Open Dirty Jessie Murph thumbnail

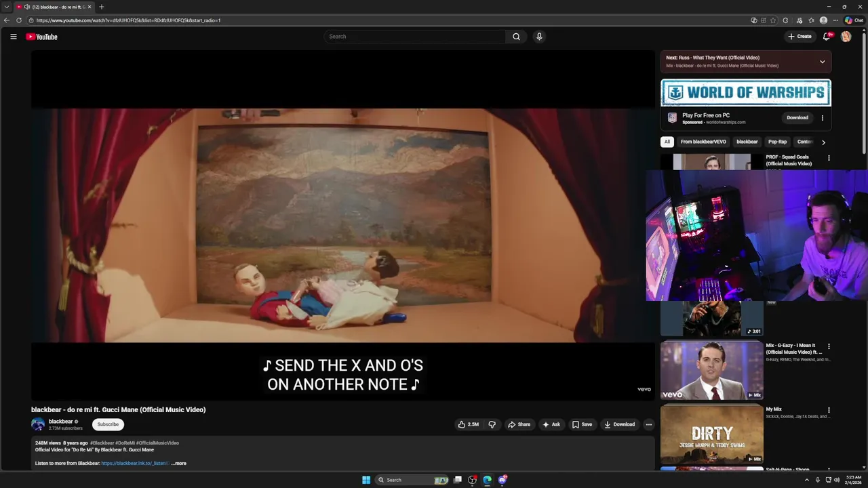point(711,434)
